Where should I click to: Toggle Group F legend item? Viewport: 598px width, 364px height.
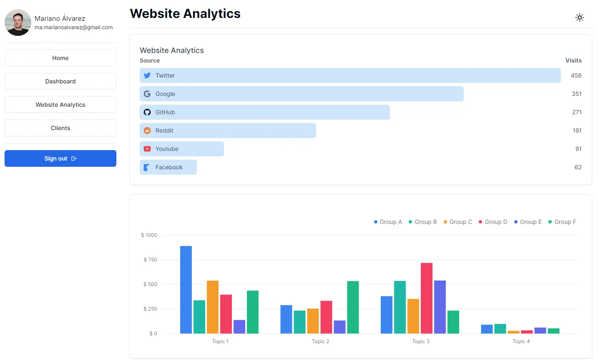pyautogui.click(x=562, y=222)
